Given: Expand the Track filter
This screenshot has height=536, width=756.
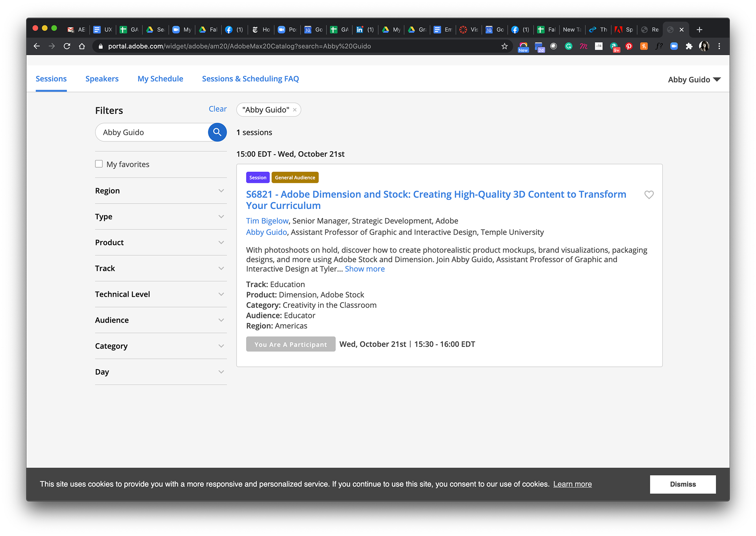Looking at the screenshot, I should (x=161, y=268).
